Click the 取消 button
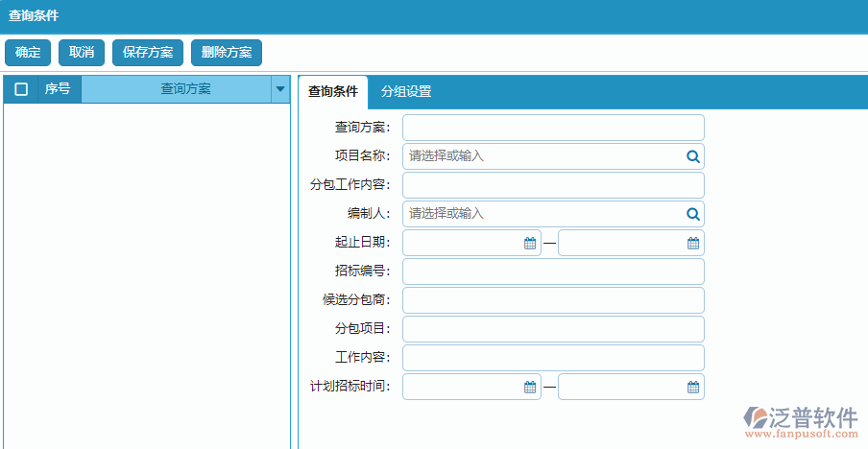This screenshot has height=449, width=868. click(x=82, y=53)
